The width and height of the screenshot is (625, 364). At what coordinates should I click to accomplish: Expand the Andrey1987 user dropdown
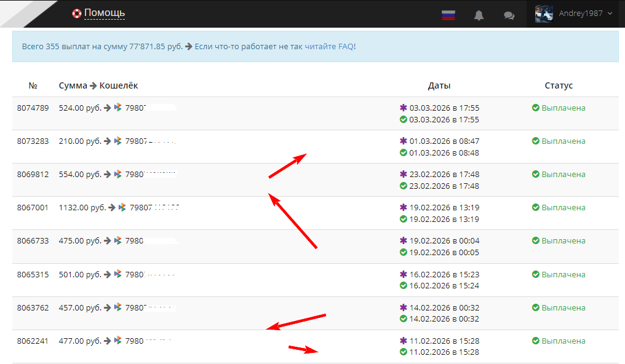click(x=609, y=14)
